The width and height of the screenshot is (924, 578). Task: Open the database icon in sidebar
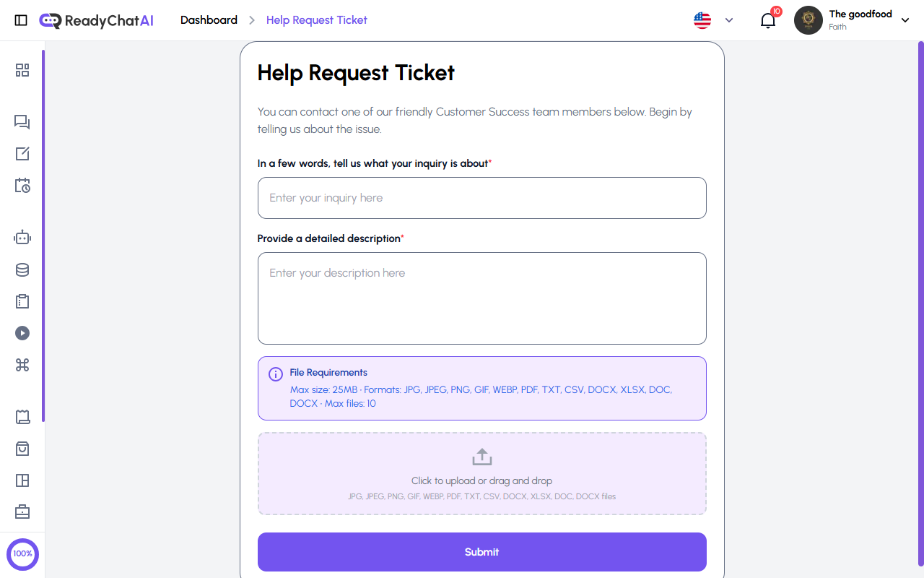(x=22, y=269)
